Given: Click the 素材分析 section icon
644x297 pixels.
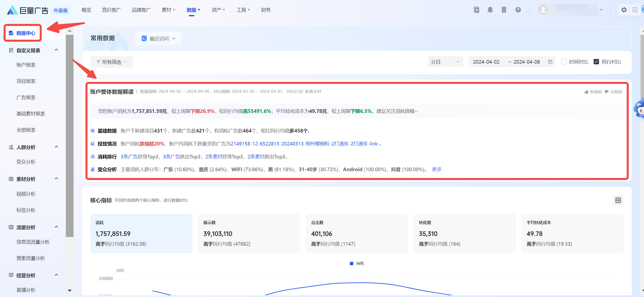Looking at the screenshot, I should (11, 179).
